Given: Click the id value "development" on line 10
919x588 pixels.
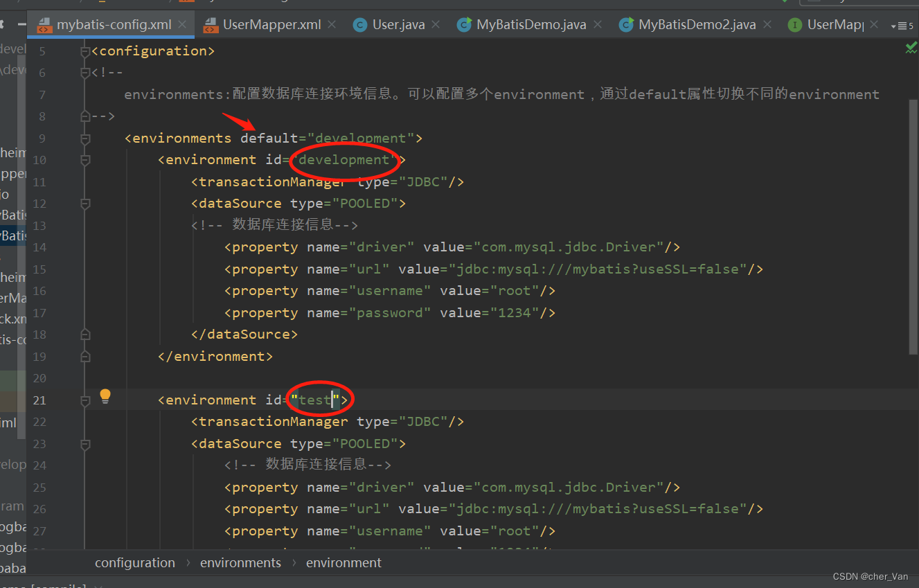Looking at the screenshot, I should 344,160.
